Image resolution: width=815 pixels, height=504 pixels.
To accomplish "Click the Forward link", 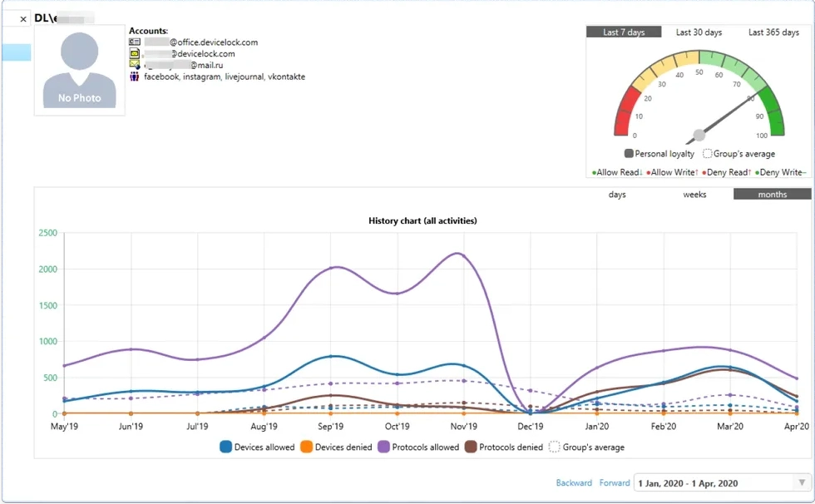I will point(615,483).
